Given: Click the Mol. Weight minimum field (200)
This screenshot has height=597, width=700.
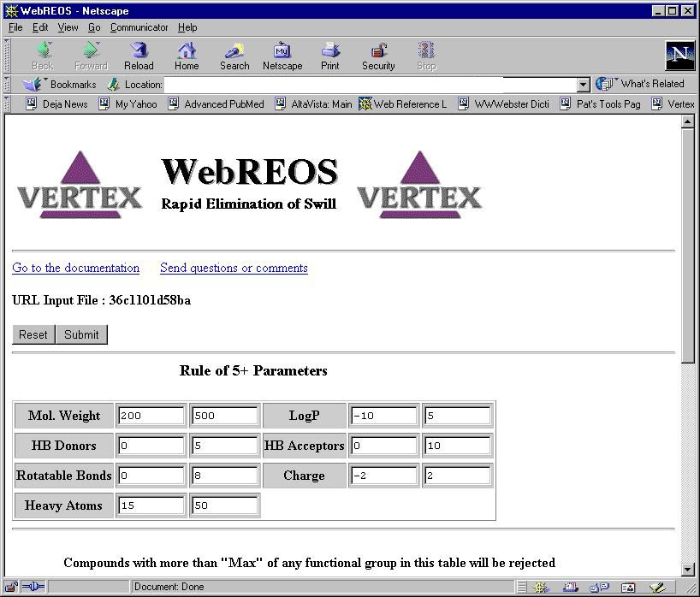Looking at the screenshot, I should click(151, 416).
